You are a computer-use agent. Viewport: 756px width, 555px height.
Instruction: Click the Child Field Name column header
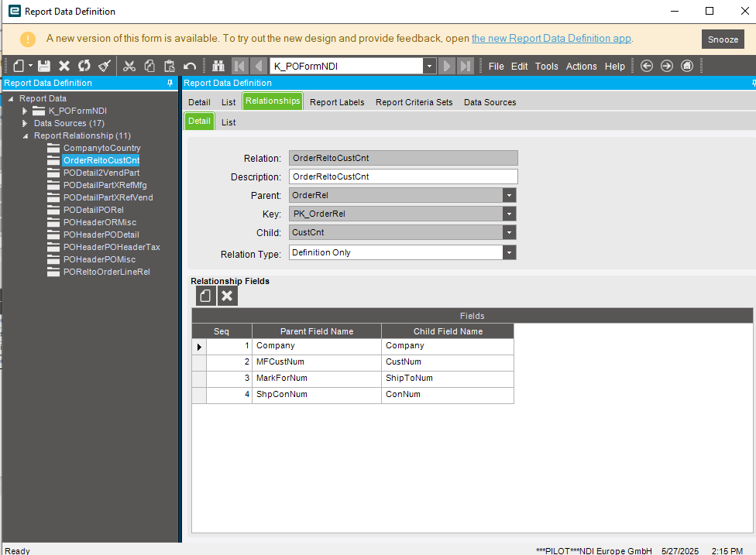tap(448, 331)
